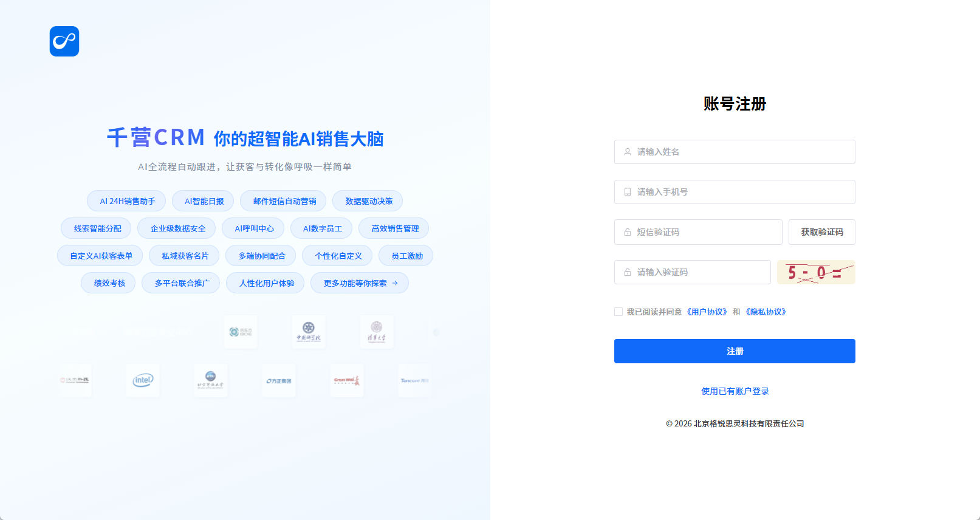Click the Qianying CRM infinity logo

pos(64,41)
